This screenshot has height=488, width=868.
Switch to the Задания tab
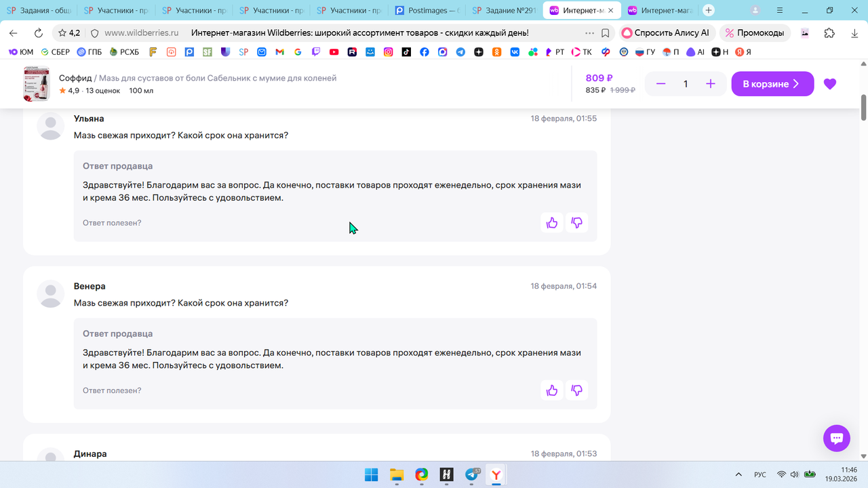coord(39,11)
